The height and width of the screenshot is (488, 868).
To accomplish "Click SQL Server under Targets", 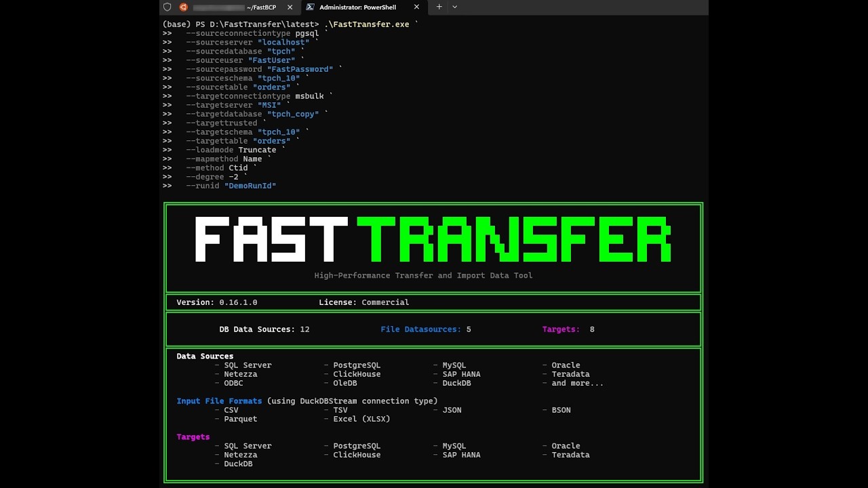I will point(248,446).
